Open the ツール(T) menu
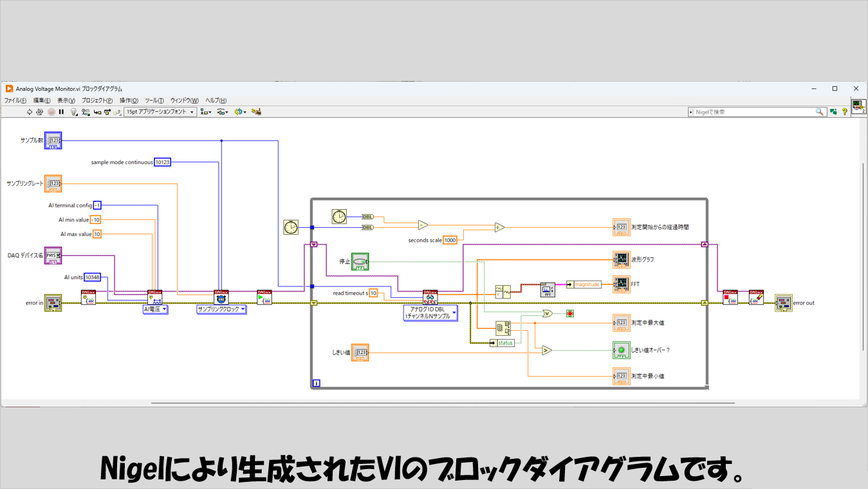Viewport: 868px width, 489px height. [x=154, y=100]
